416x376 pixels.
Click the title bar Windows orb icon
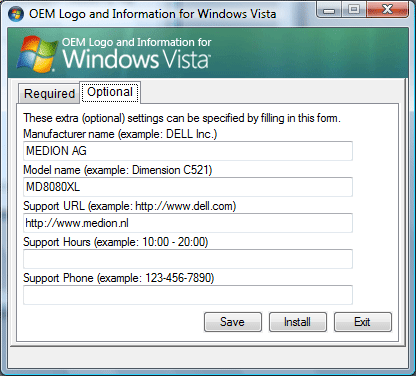coord(16,14)
